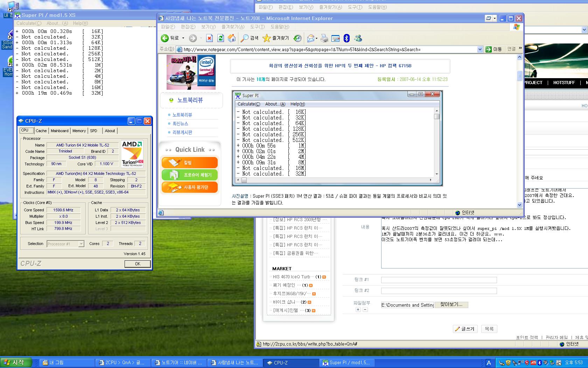Open the 즐겨찾기(A) menu in the notegear IE window
Screen dimensions: 588x368
coord(233,27)
